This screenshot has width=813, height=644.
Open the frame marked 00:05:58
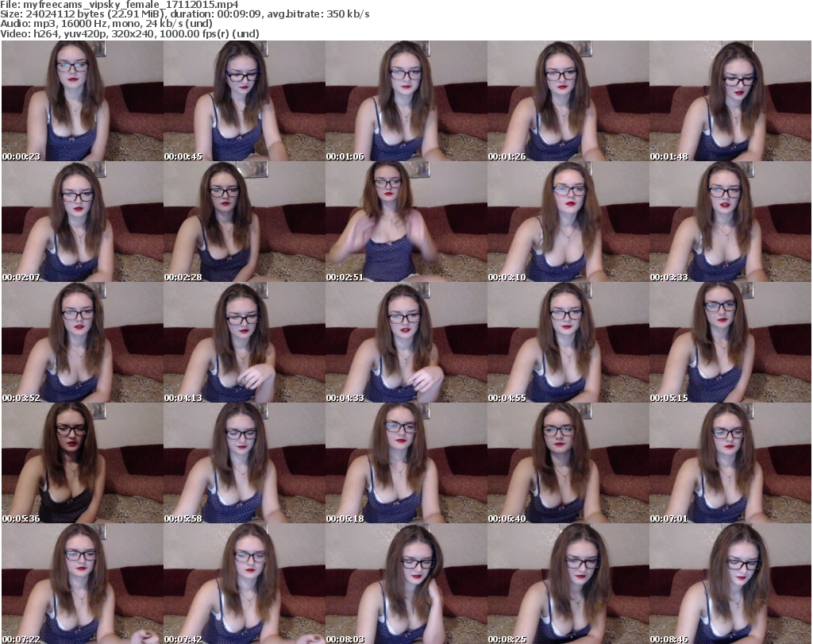click(245, 463)
